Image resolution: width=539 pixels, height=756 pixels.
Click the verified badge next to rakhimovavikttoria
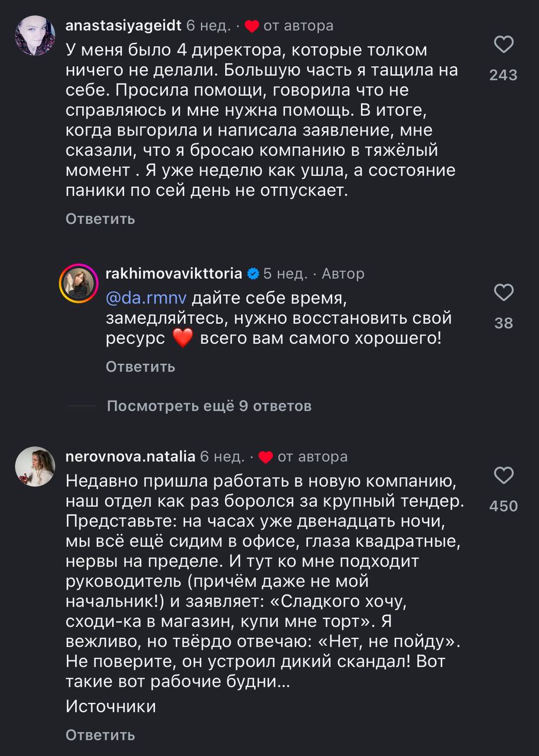pyautogui.click(x=253, y=274)
